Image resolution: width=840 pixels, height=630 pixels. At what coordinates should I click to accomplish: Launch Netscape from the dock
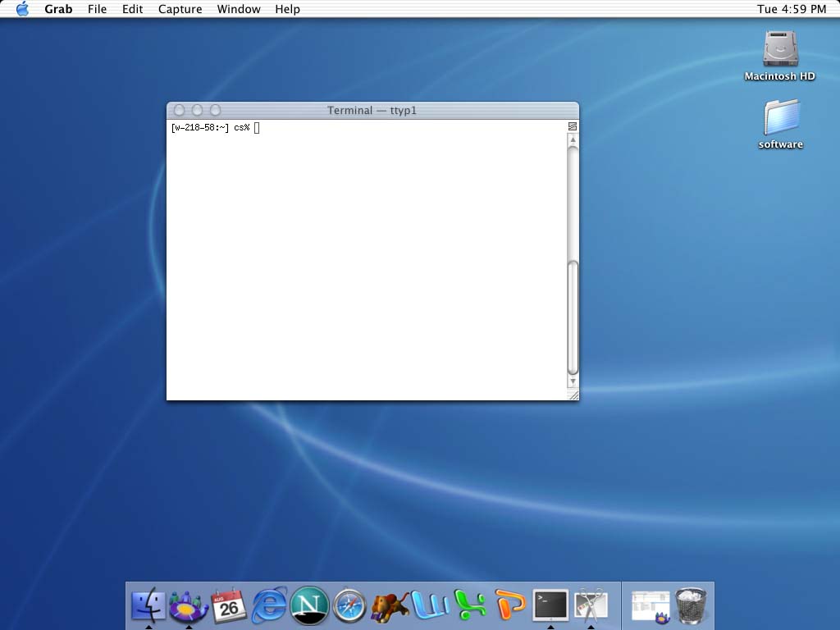[x=309, y=605]
